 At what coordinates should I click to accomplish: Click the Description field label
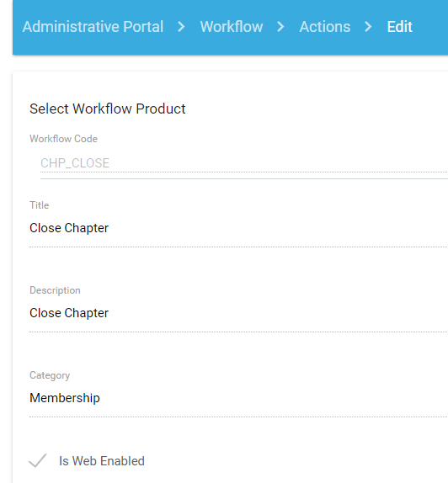tap(55, 290)
